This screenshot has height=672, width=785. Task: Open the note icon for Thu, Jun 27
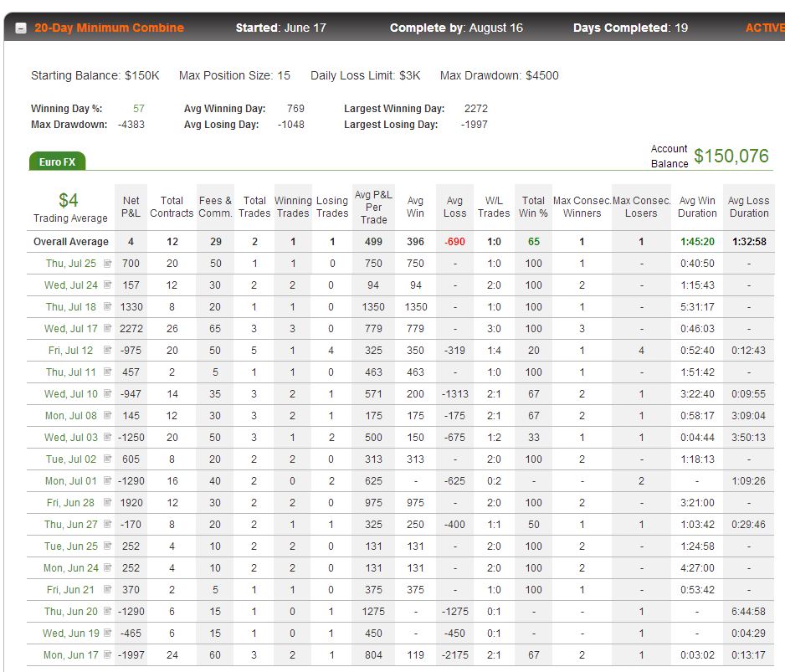pos(107,524)
